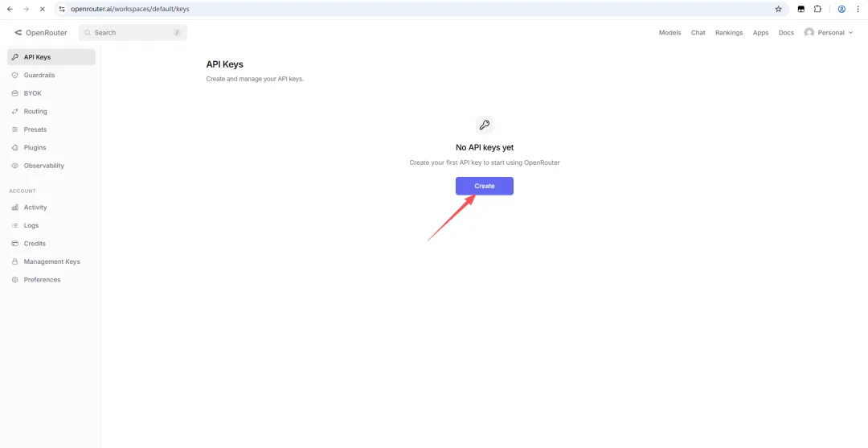Click the dark extension icon beside star
868x448 pixels.
(x=800, y=9)
